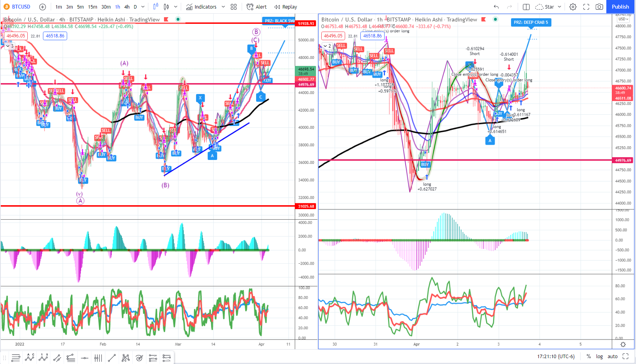The width and height of the screenshot is (636, 364).
Task: Toggle the drawing toolbar list icon
Action: coord(16,357)
